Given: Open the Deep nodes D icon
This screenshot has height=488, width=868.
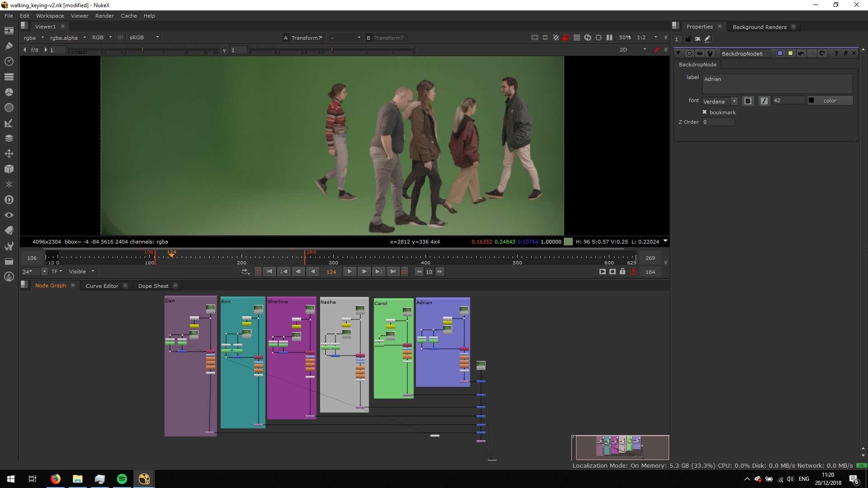Looking at the screenshot, I should click(9, 200).
